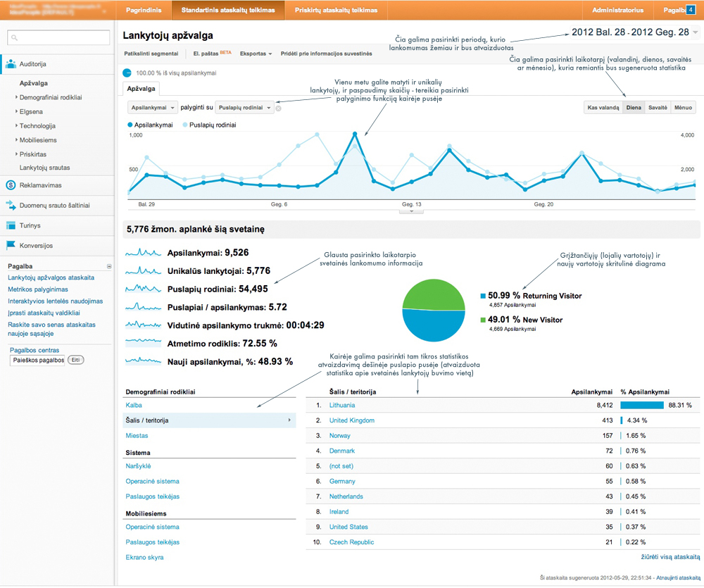Open the Pagalba help center link
The width and height of the screenshot is (704, 588).
click(x=34, y=351)
